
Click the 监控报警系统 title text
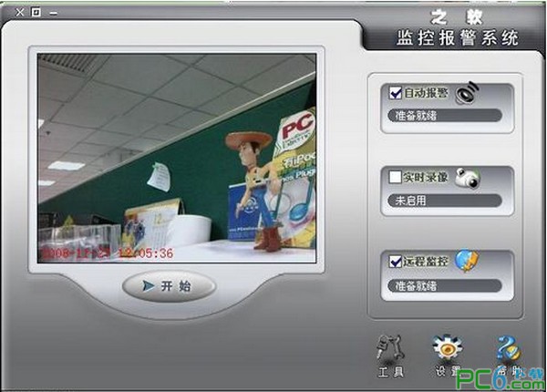point(457,37)
